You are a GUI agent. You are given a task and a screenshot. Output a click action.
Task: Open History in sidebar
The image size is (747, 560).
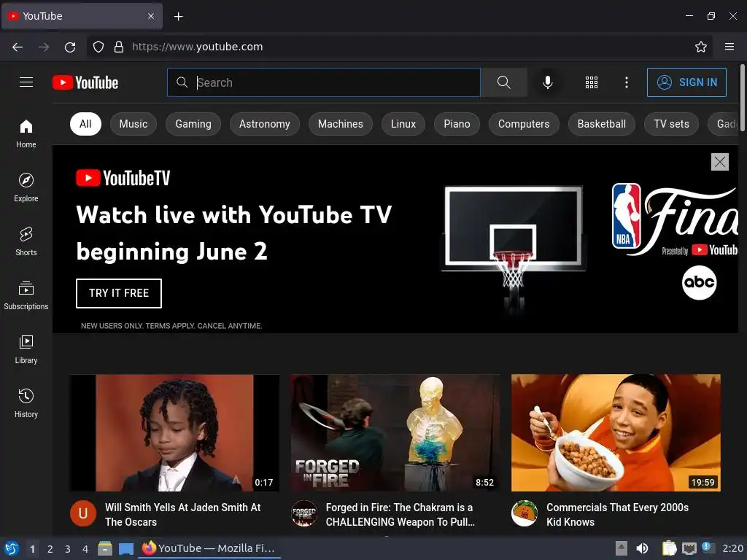(26, 403)
